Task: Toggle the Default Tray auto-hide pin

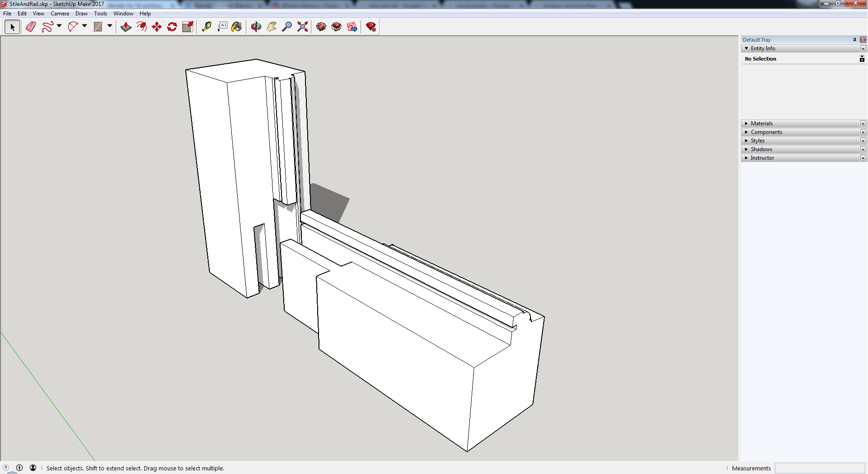Action: (x=854, y=40)
